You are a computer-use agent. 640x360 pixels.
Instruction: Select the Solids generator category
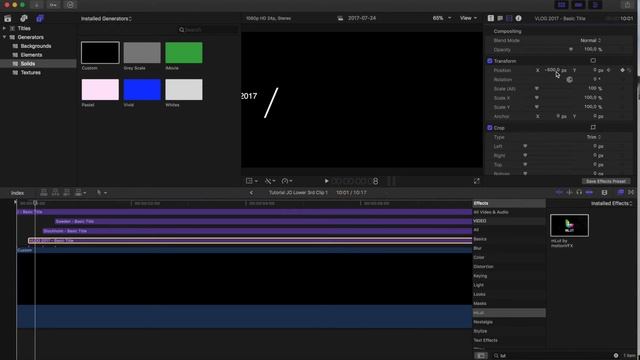27,64
